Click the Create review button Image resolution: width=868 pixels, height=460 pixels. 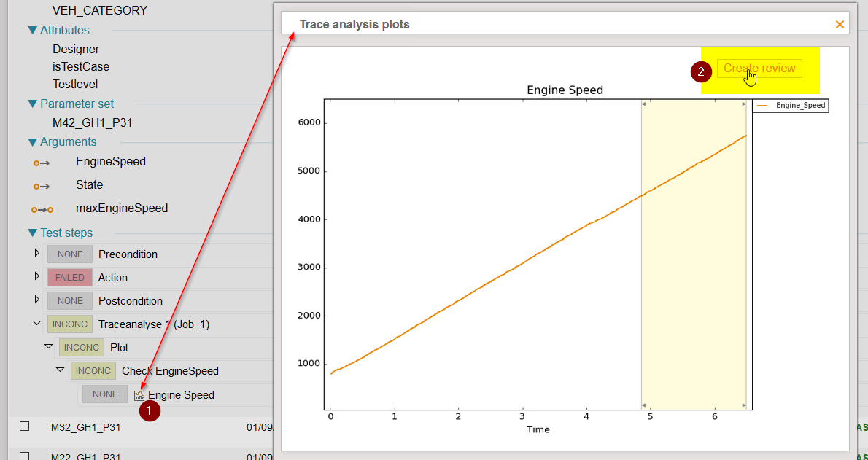[759, 69]
